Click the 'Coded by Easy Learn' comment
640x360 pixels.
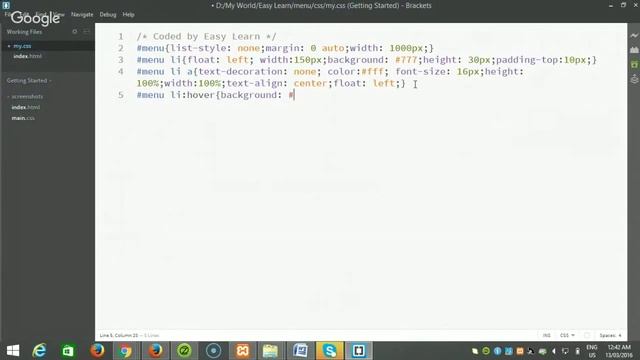(x=207, y=36)
